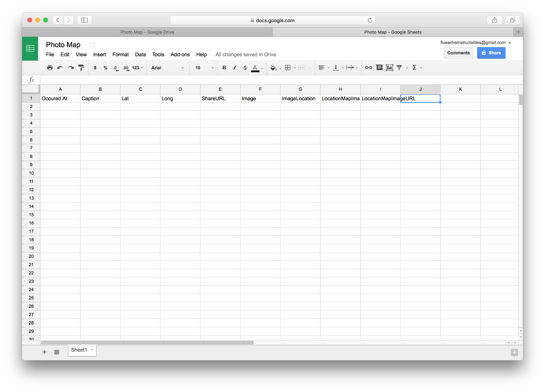This screenshot has height=392, width=545.
Task: Open the Sheet1 tab menu arrow
Action: (92, 350)
